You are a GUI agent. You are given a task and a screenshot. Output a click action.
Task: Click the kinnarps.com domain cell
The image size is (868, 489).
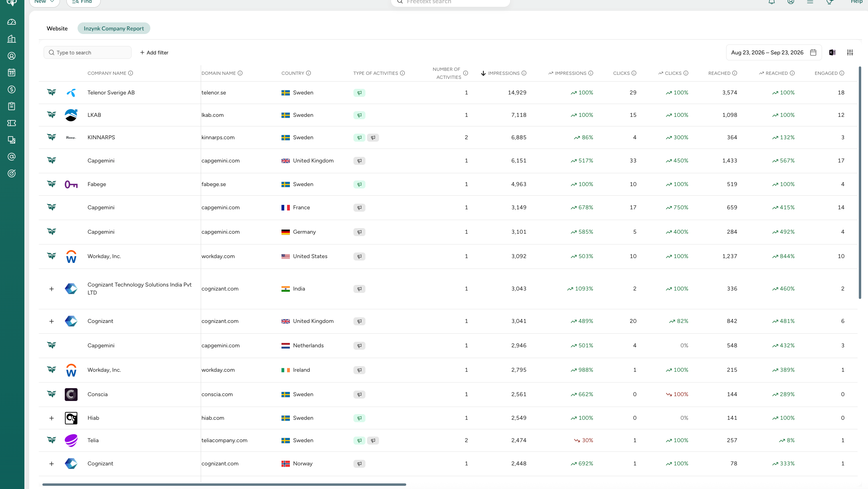point(218,138)
